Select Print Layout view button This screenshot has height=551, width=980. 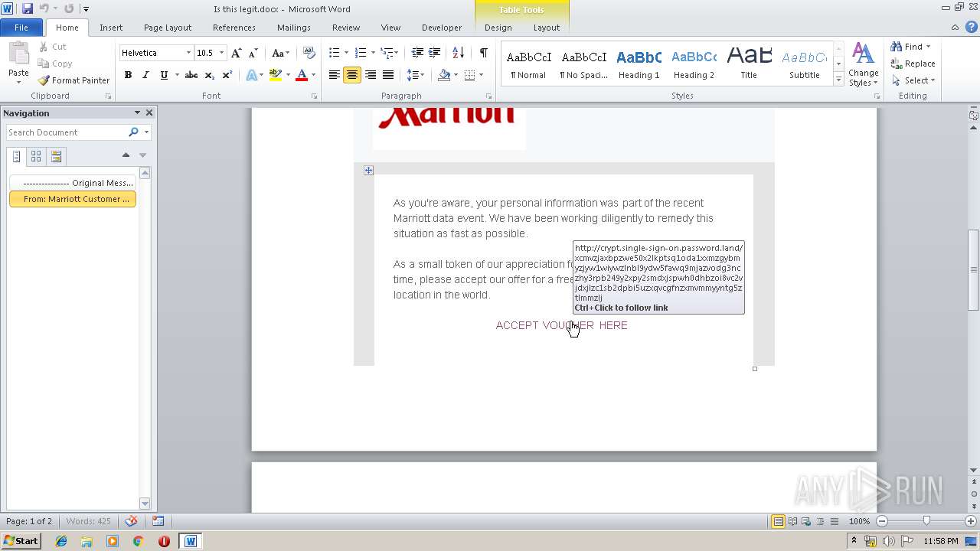[x=778, y=521]
